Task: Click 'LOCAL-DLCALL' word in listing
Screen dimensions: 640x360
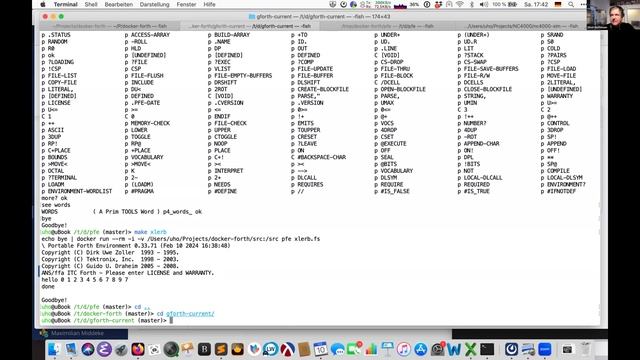Action: coord(483,178)
